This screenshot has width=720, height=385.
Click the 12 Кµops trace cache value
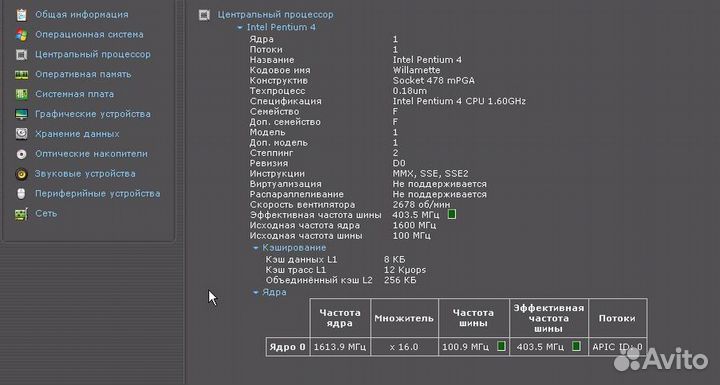405,270
